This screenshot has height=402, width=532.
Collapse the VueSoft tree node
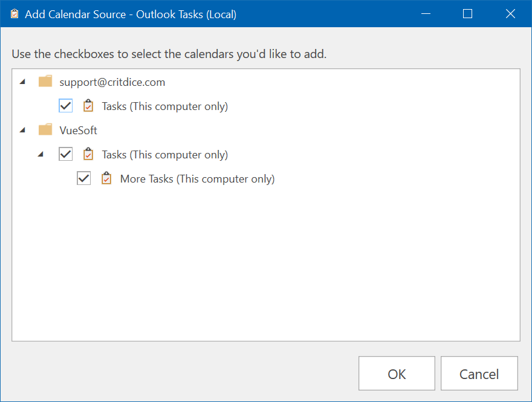click(x=23, y=130)
